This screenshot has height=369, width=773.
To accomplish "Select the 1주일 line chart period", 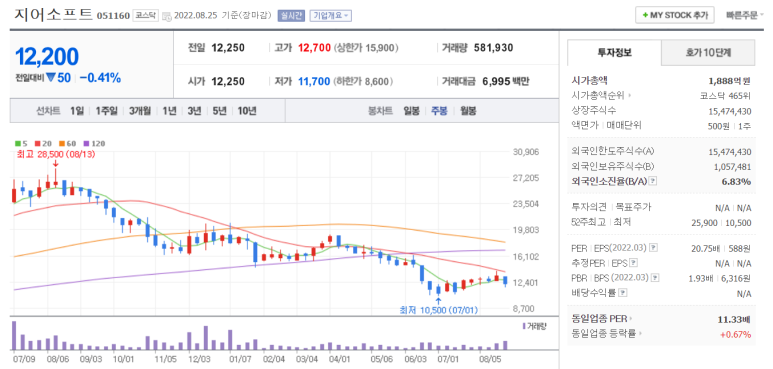I will [106, 111].
